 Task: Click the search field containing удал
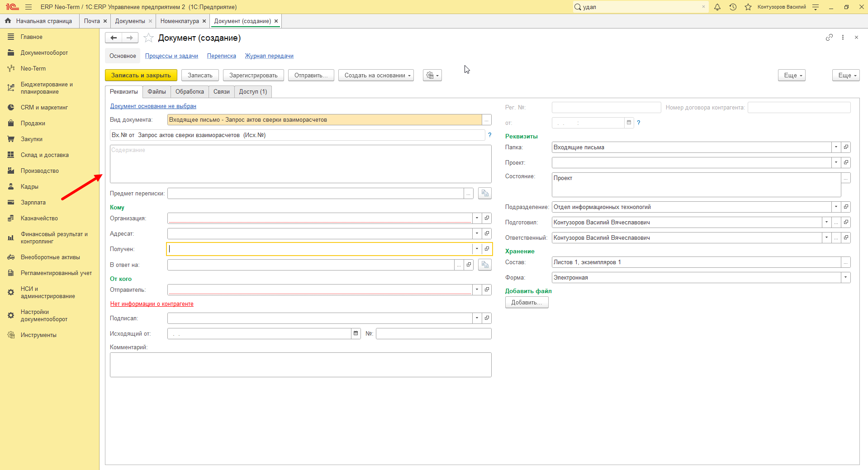[x=640, y=7]
